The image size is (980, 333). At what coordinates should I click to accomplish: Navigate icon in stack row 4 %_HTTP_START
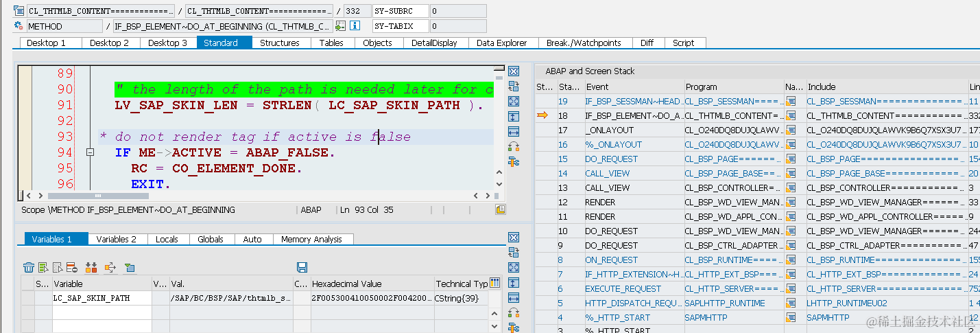[x=791, y=318]
